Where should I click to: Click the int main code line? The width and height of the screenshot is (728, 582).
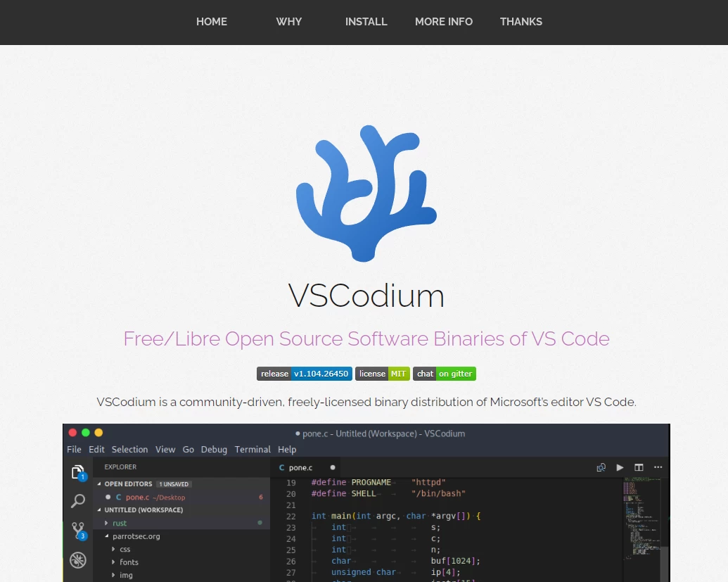[396, 516]
